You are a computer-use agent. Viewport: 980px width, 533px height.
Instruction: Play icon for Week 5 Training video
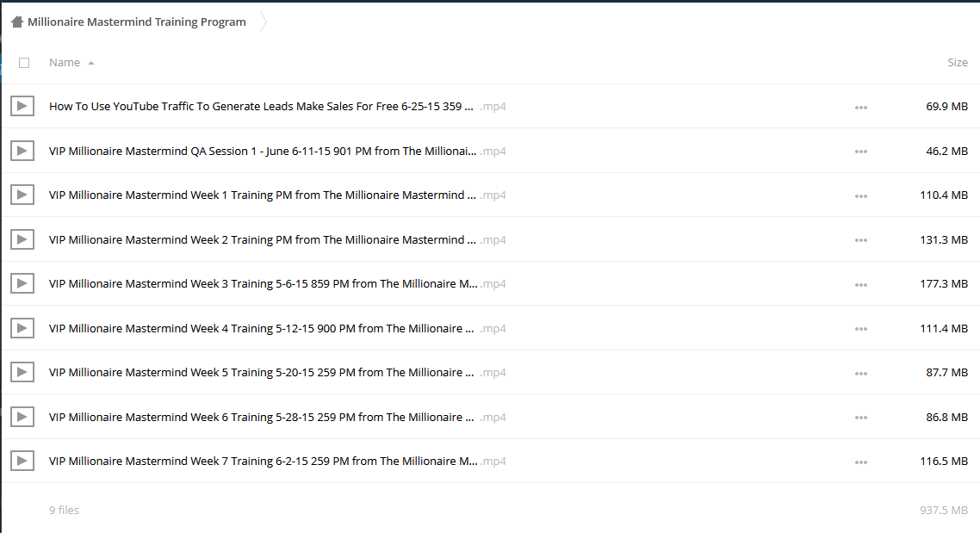tap(22, 373)
